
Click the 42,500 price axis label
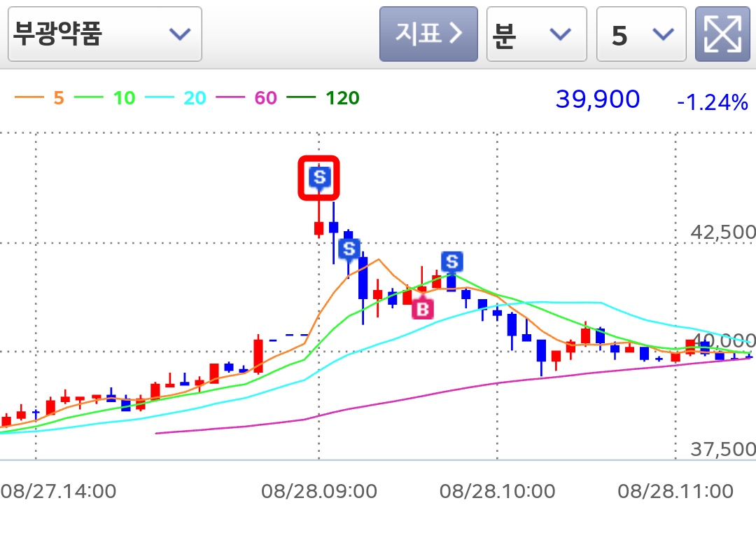coord(722,233)
